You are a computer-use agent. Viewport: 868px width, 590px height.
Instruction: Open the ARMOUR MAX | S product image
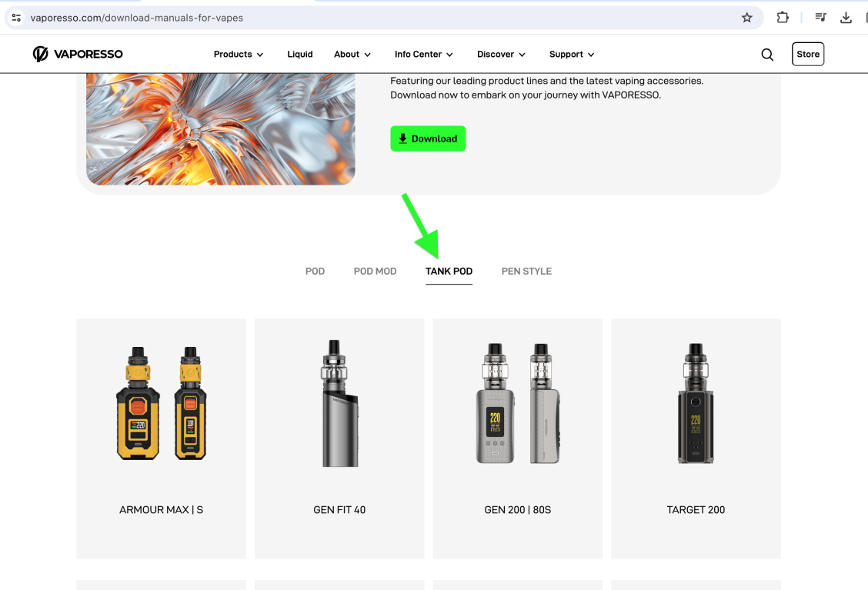(161, 404)
